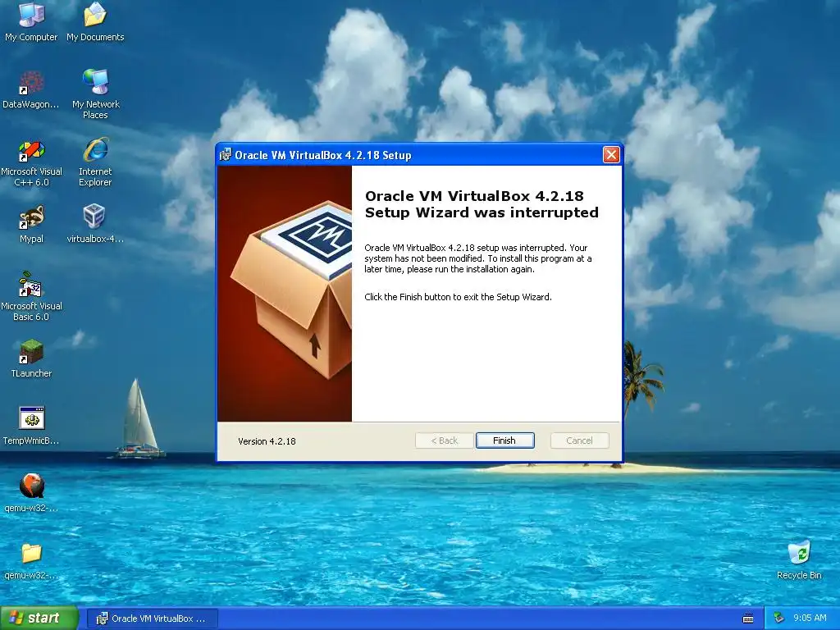Select the qemu-w32 folder icon
Image resolution: width=840 pixels, height=630 pixels.
click(31, 561)
